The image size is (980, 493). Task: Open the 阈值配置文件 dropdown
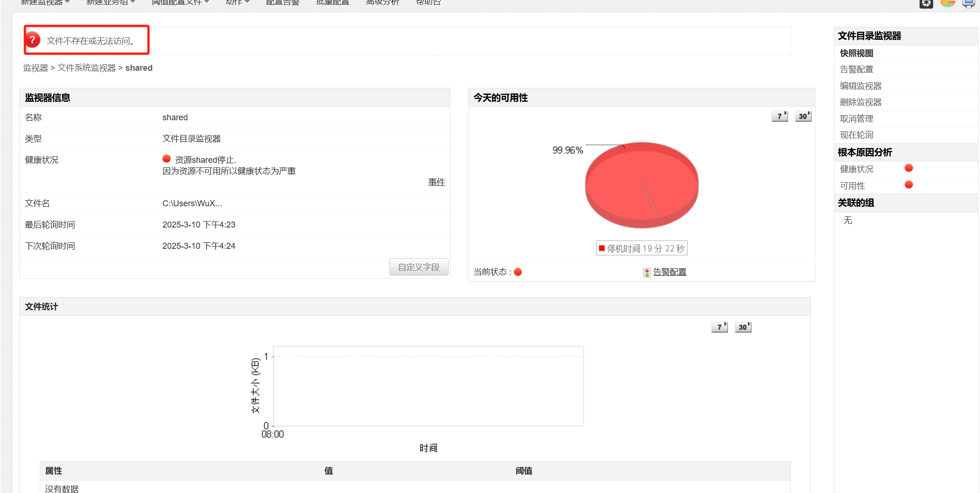coord(180,3)
